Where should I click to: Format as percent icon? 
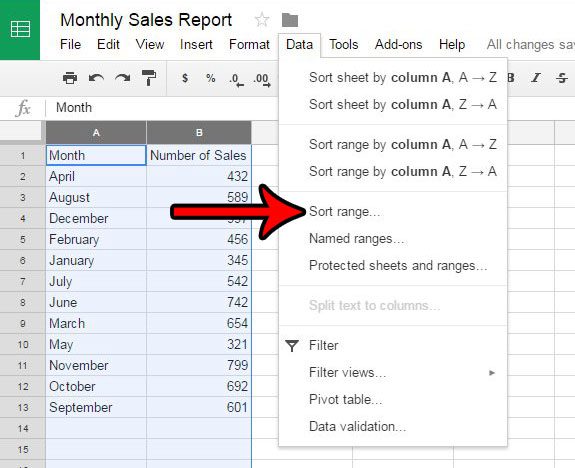tap(210, 78)
